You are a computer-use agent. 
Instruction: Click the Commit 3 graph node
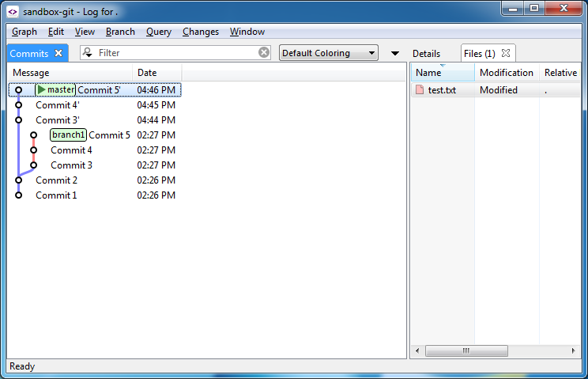click(x=33, y=165)
